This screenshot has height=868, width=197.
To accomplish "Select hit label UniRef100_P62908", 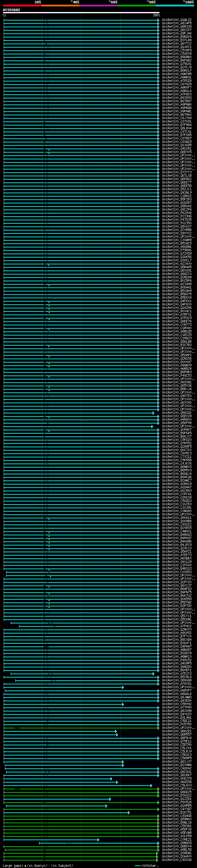I will (x=177, y=213).
